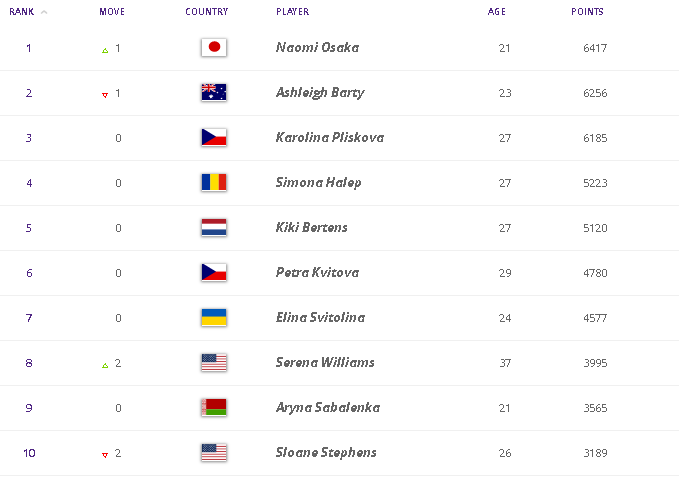Click the Ukraine flag icon

point(214,317)
